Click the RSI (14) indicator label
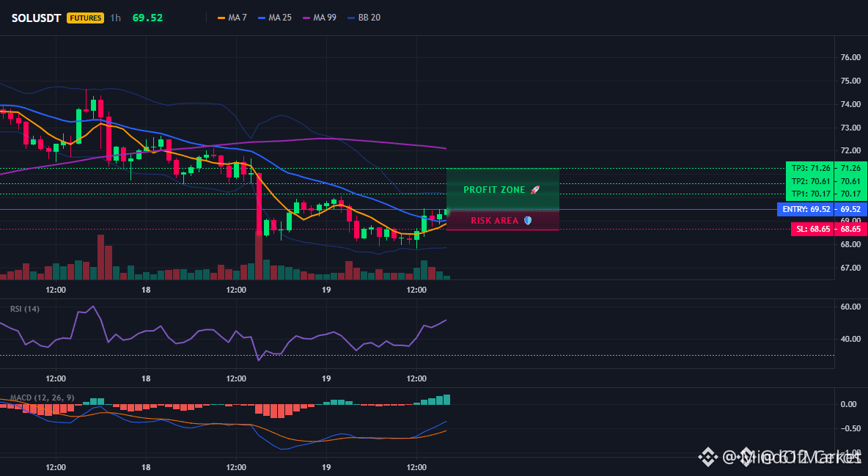Viewport: 868px width, 476px height. (x=25, y=309)
